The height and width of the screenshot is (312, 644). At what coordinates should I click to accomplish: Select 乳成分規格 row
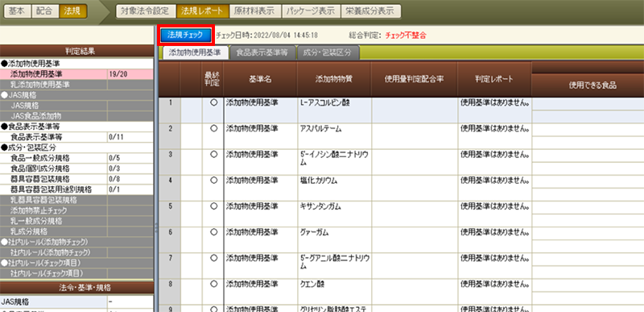click(76, 231)
